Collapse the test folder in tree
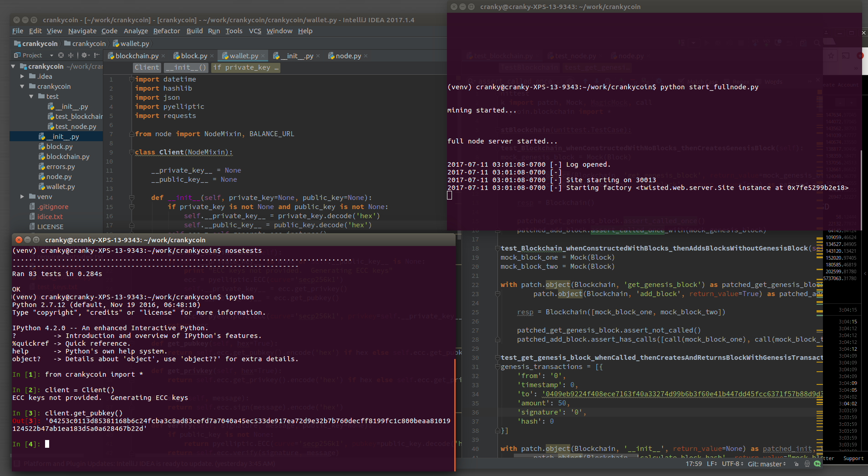This screenshot has width=868, height=476. pos(31,97)
